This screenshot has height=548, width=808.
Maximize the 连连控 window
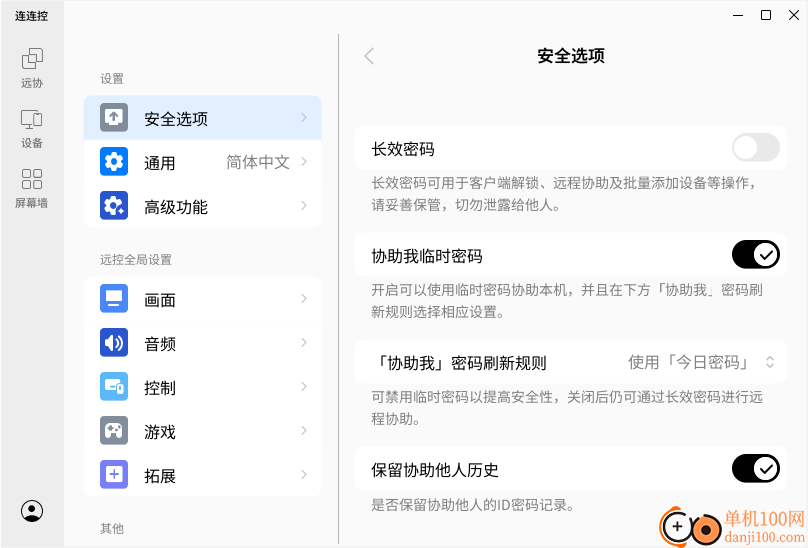pos(766,15)
